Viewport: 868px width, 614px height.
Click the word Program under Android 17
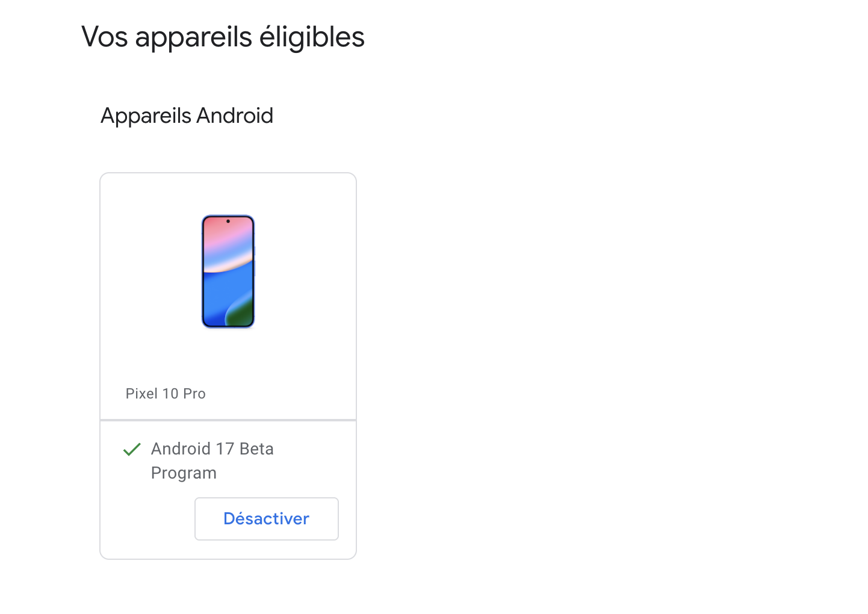pyautogui.click(x=184, y=473)
